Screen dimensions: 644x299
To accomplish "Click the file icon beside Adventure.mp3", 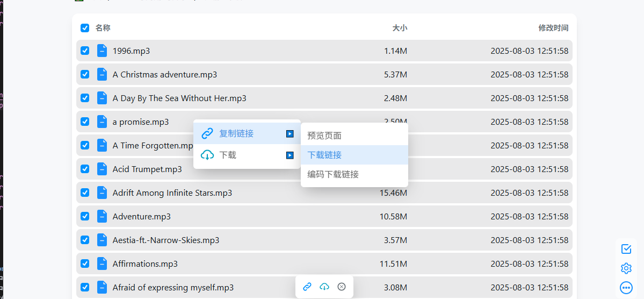I will (102, 216).
